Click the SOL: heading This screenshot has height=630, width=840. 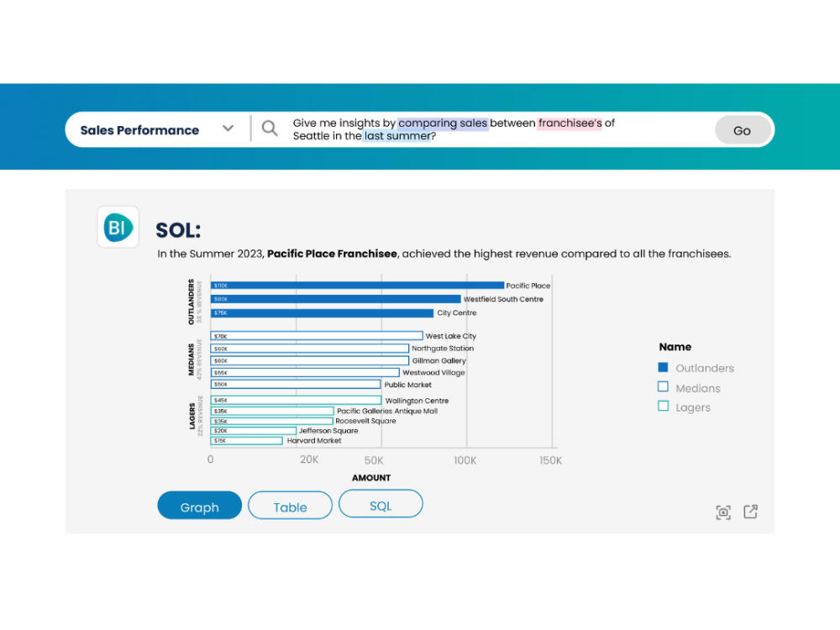pos(178,230)
